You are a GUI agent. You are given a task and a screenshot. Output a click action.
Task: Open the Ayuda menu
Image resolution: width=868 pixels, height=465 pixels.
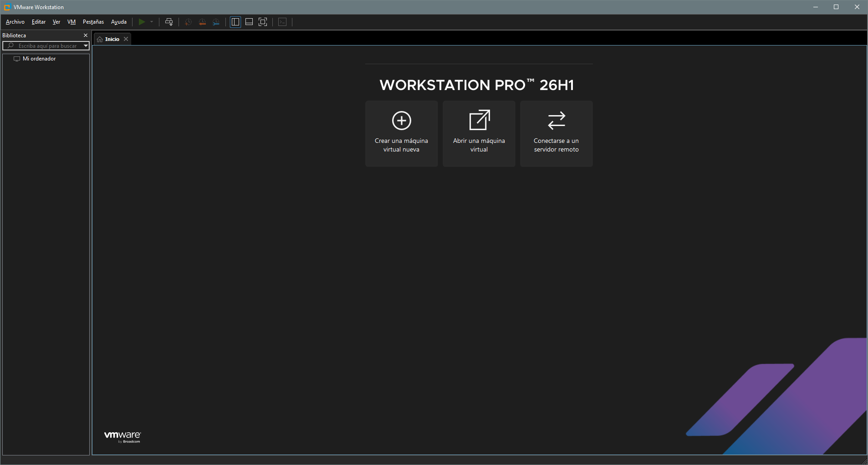(x=119, y=22)
